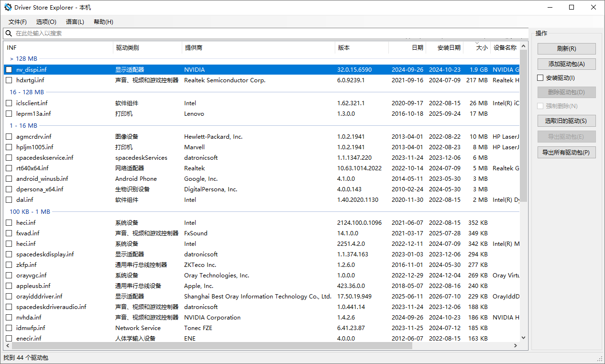The height and width of the screenshot is (364, 605).
Task: Click the status text 找到 44 个驱动包
Action: pos(26,358)
